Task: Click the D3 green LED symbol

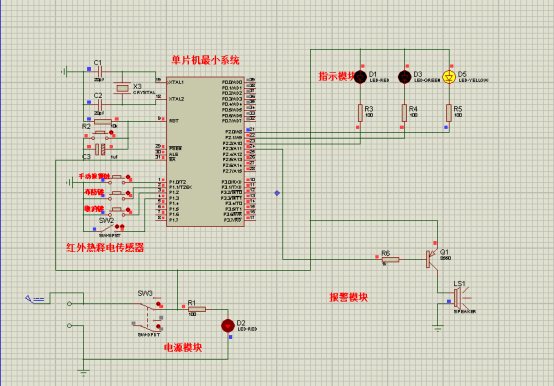Action: coord(405,77)
